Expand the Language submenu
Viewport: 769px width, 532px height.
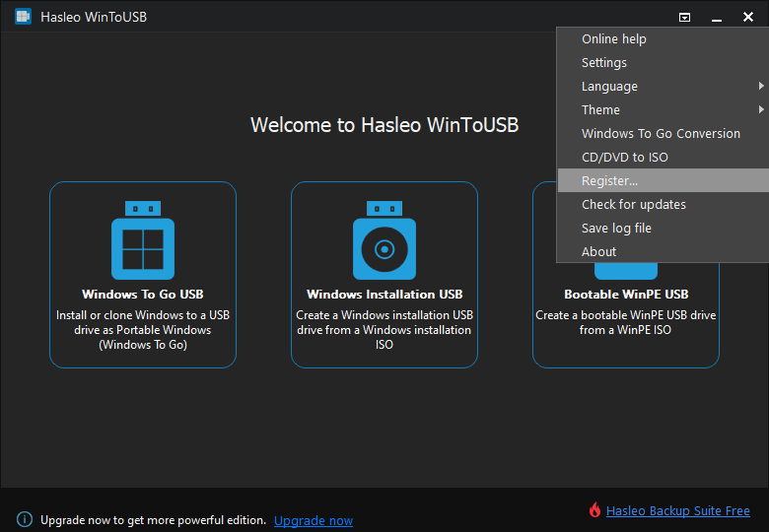(664, 87)
